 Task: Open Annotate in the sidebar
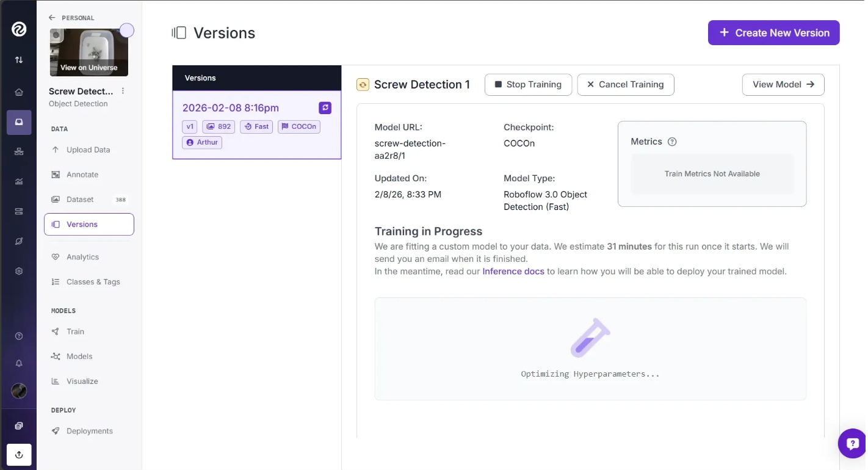pyautogui.click(x=82, y=175)
